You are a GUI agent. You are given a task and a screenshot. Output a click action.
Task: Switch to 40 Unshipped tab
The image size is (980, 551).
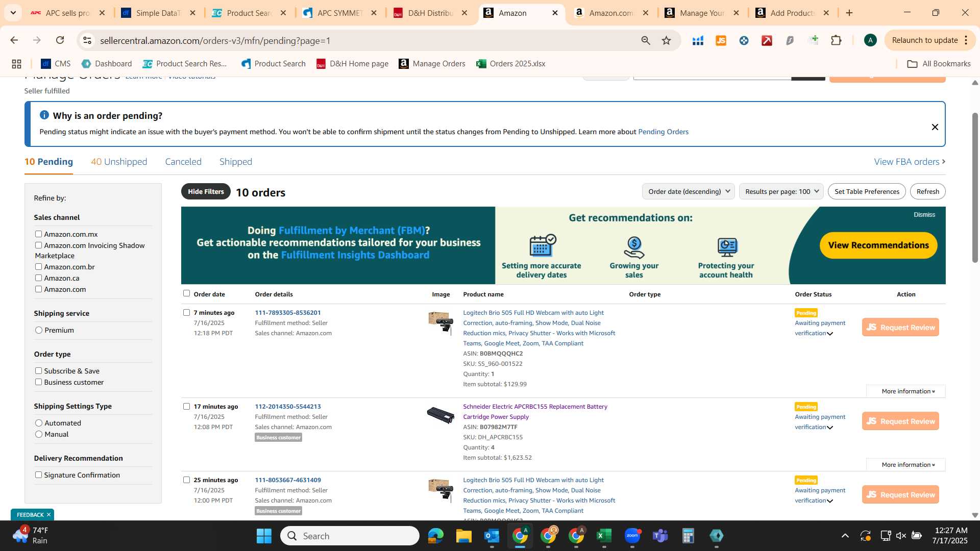[119, 162]
